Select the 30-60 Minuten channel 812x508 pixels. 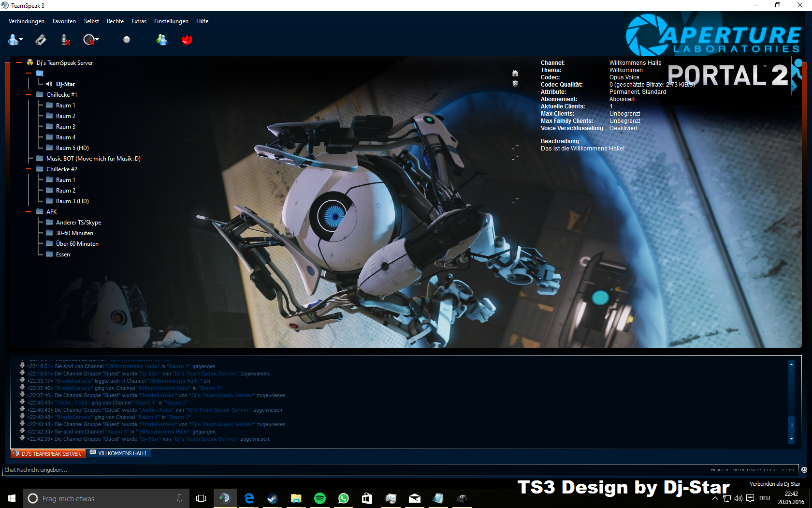tap(74, 233)
